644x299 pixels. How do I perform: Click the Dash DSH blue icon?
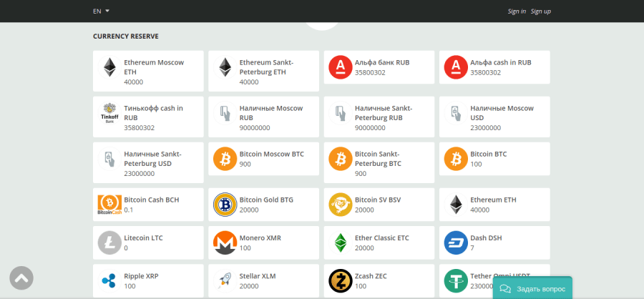456,242
